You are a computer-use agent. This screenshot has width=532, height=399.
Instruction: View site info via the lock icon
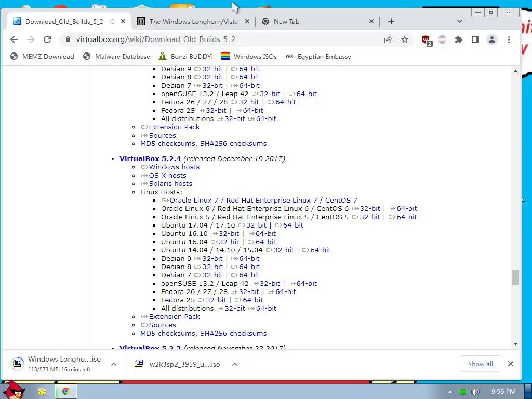click(x=68, y=39)
